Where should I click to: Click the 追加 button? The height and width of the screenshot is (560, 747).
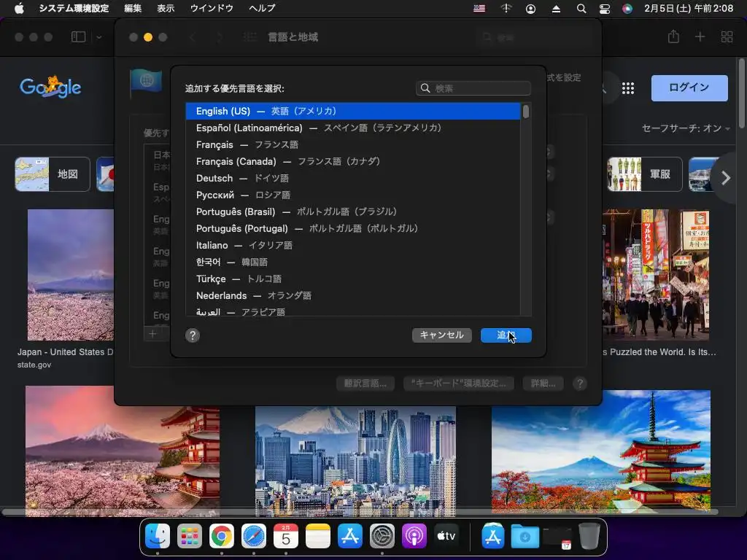506,335
